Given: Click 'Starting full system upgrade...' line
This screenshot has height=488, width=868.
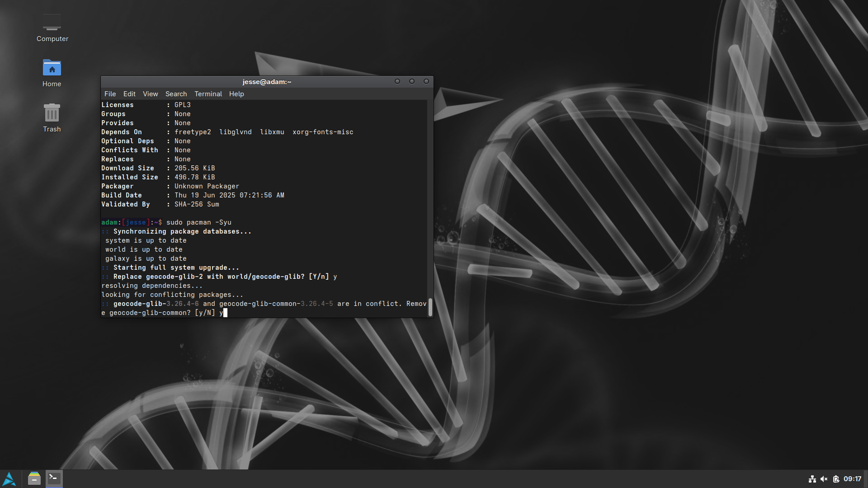Looking at the screenshot, I should (x=176, y=267).
